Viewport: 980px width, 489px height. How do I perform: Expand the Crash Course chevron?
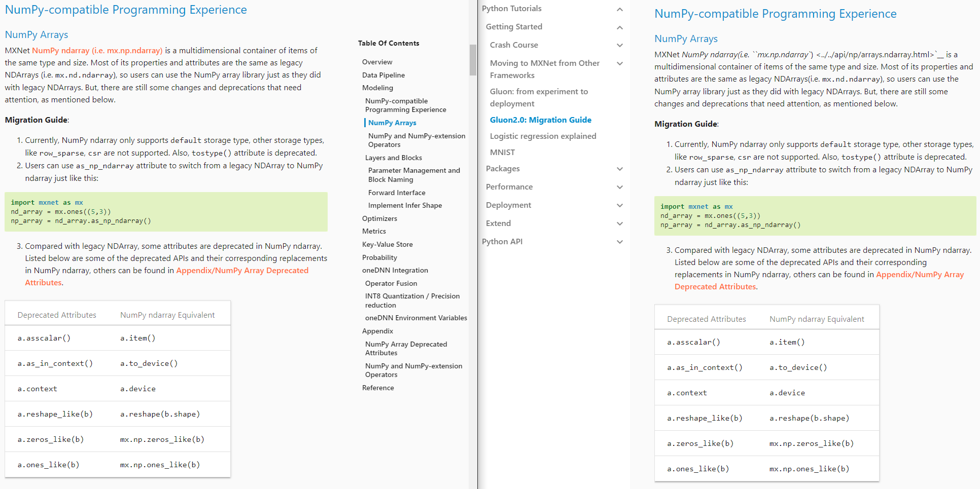tap(619, 46)
